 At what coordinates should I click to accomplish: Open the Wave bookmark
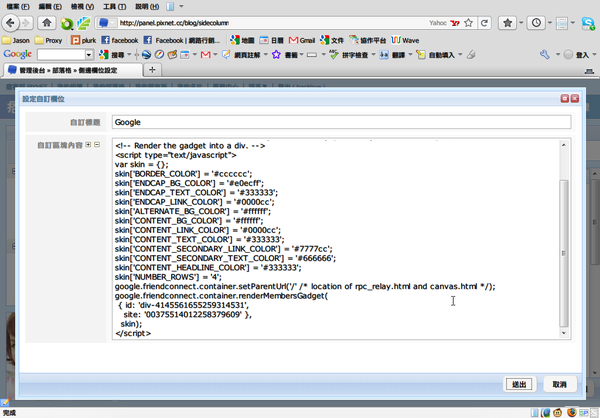[x=405, y=40]
